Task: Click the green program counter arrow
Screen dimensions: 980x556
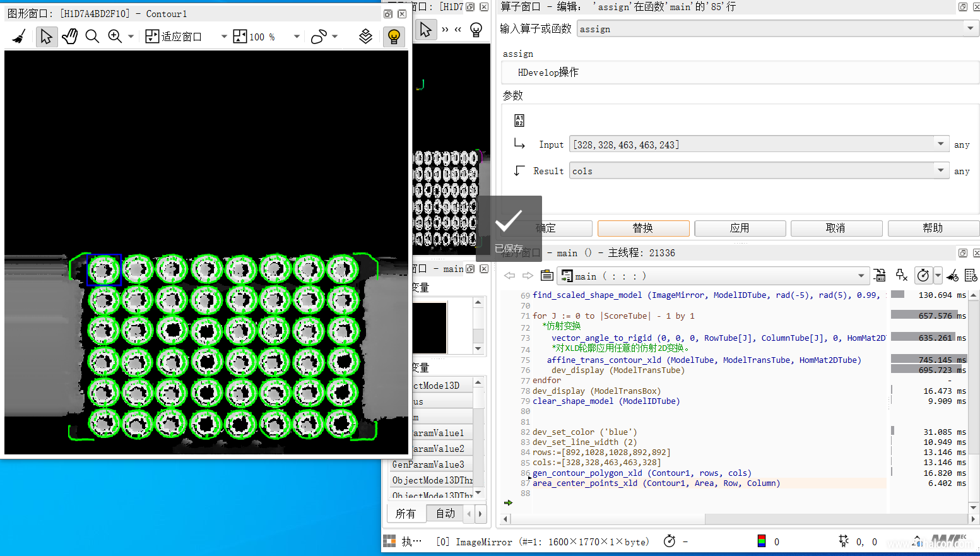Action: click(509, 503)
